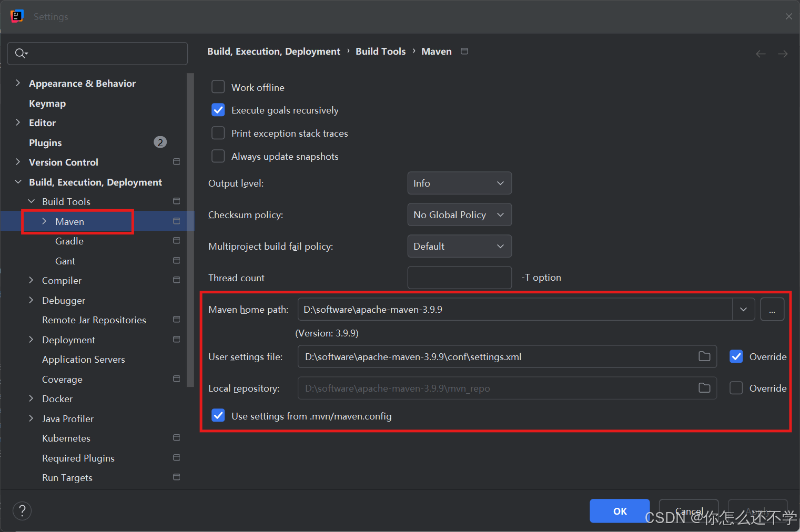Expand the Compiler node

click(x=31, y=280)
